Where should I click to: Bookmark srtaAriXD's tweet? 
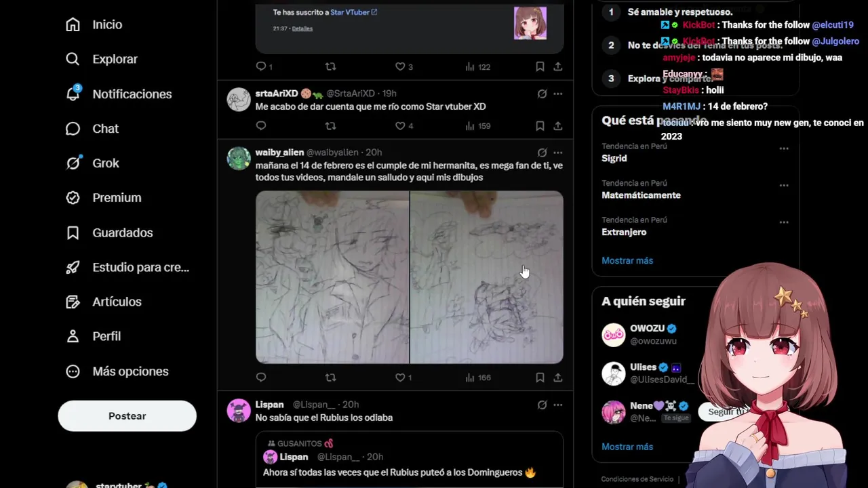[540, 126]
